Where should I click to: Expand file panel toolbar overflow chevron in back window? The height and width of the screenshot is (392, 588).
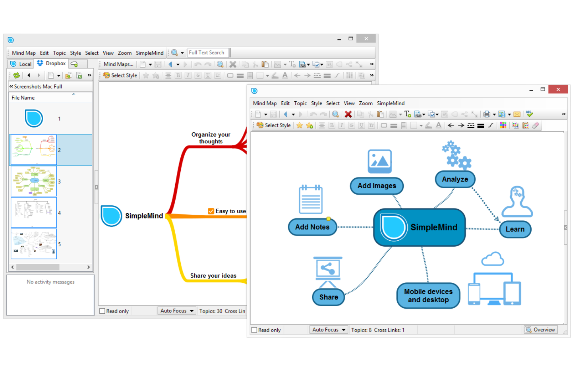(89, 75)
